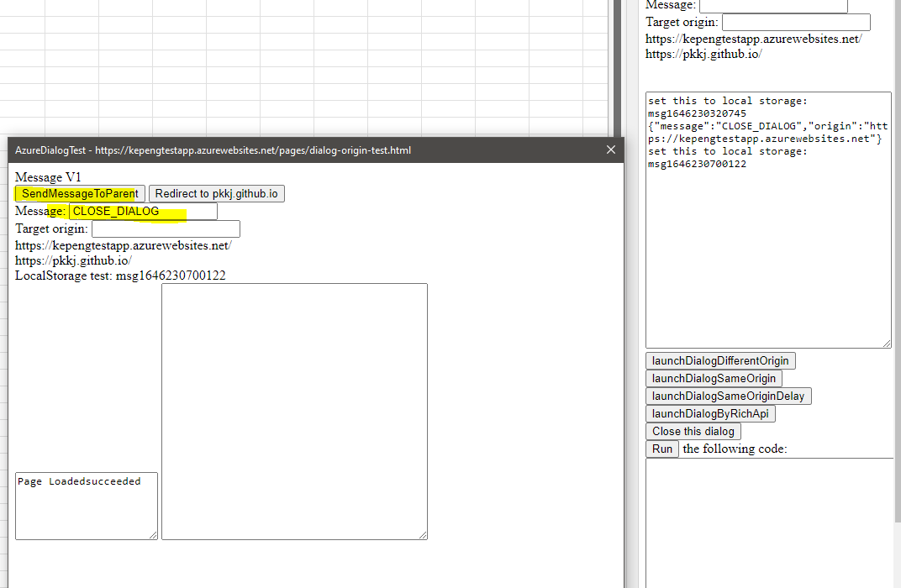Click the Message field in the right panel
This screenshot has width=901, height=588.
[772, 5]
